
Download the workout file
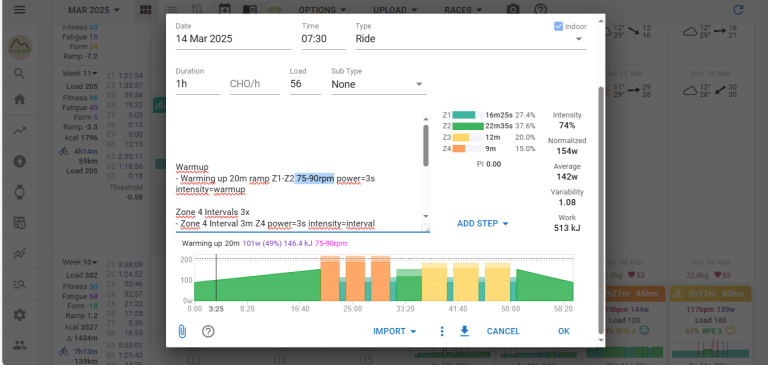coord(464,332)
